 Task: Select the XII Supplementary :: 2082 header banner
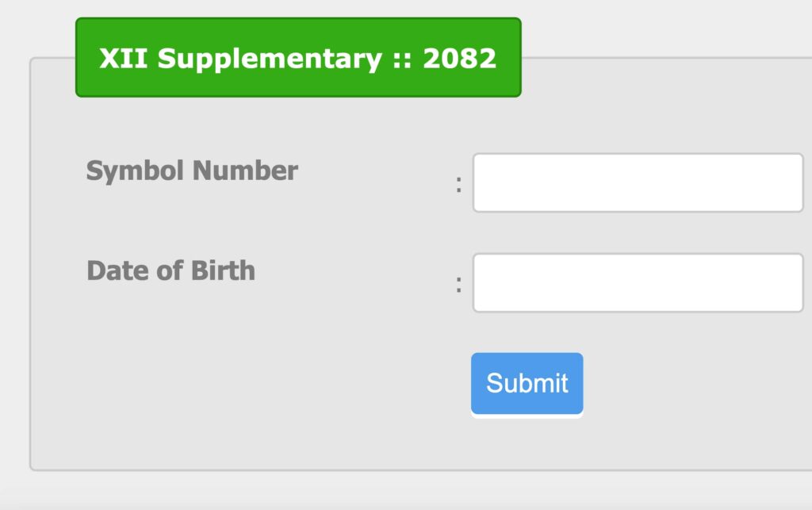click(298, 57)
